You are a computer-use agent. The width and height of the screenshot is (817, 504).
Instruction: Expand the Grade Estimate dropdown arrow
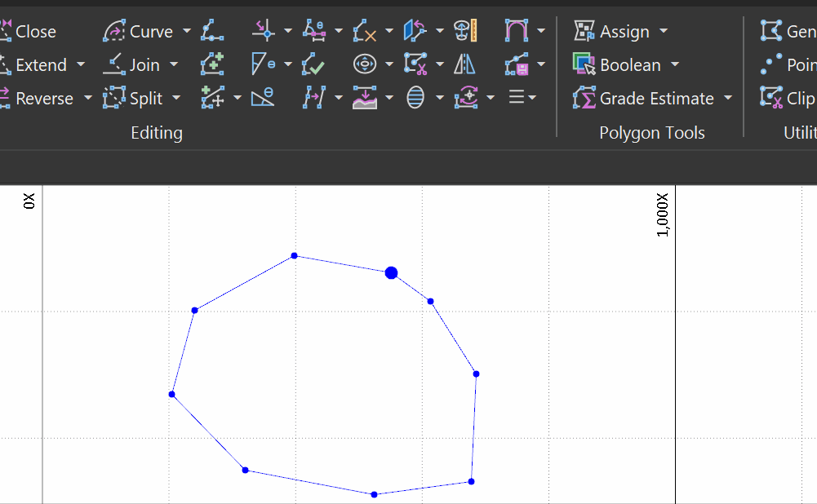coord(728,98)
